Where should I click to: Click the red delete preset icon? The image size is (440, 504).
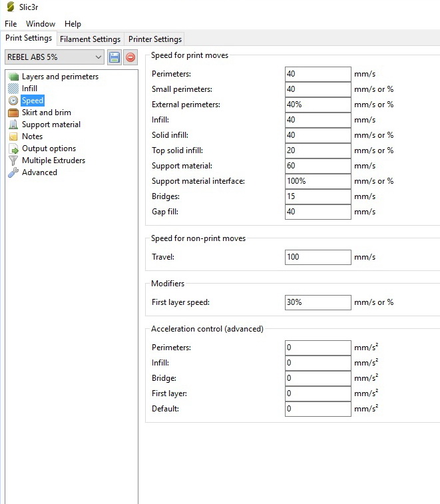click(x=130, y=57)
